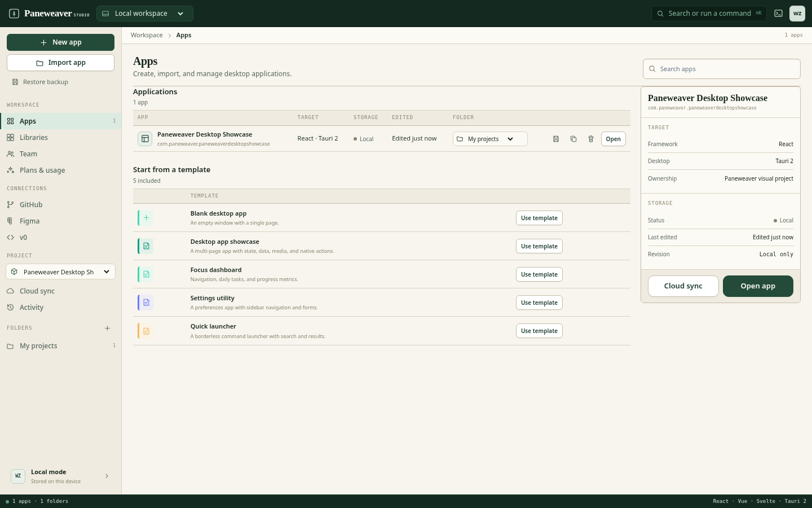
Task: Focus the Search apps field
Action: coord(721,69)
